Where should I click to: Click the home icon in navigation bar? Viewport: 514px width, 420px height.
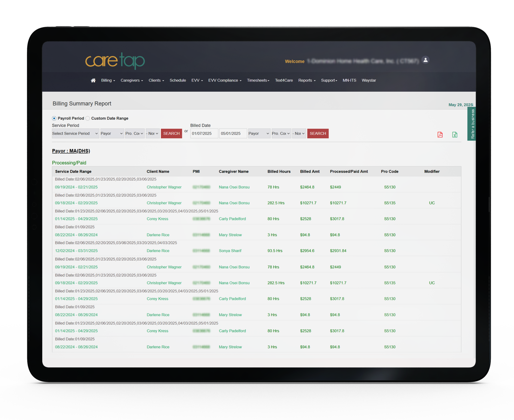click(93, 80)
